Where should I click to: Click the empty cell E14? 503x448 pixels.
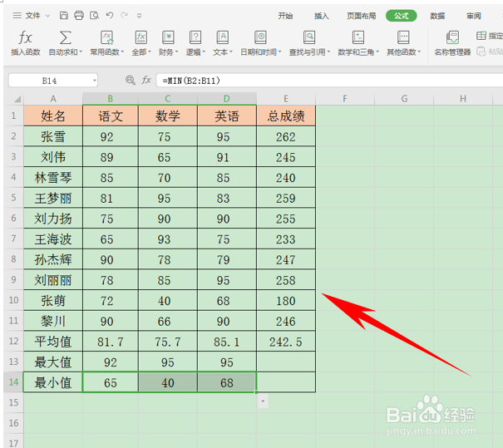click(286, 382)
